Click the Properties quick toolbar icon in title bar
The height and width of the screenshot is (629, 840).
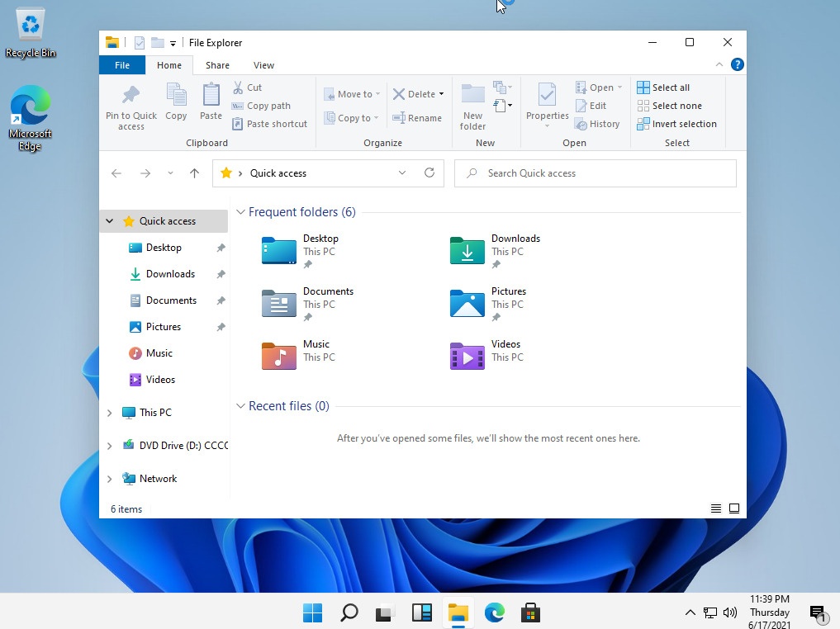(x=140, y=43)
